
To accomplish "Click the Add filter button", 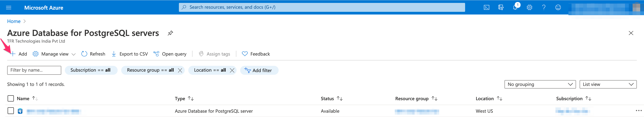I will [x=258, y=70].
